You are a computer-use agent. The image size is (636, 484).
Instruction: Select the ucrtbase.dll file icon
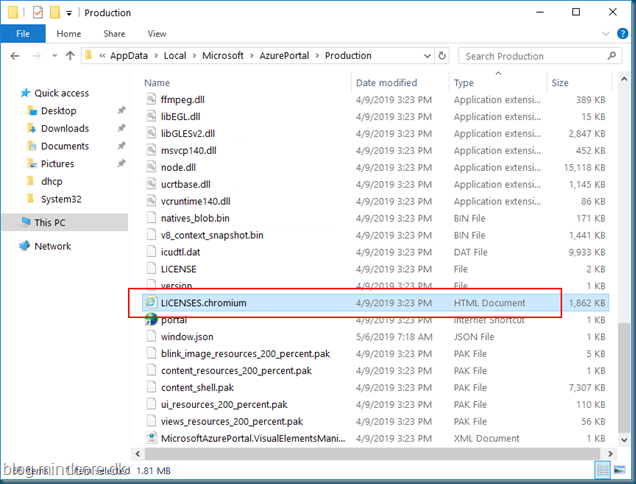[x=151, y=184]
